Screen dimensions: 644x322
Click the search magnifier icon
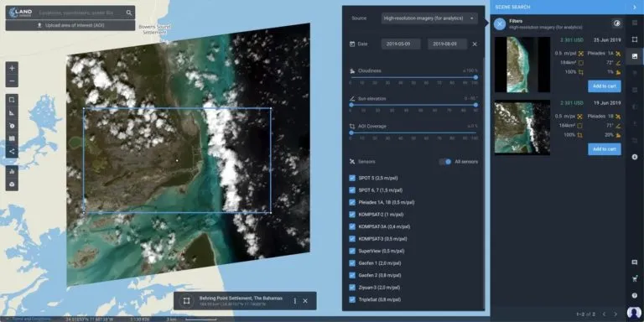click(129, 13)
